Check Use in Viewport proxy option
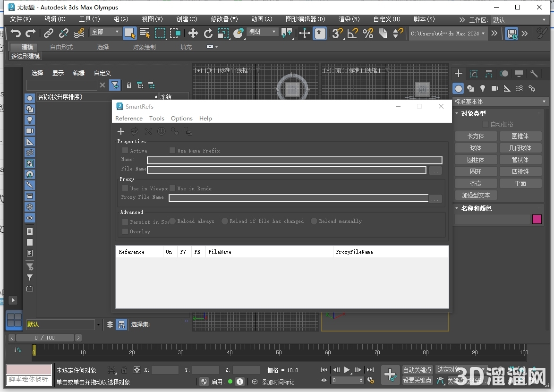Image resolution: width=554 pixels, height=392 pixels. [125, 188]
